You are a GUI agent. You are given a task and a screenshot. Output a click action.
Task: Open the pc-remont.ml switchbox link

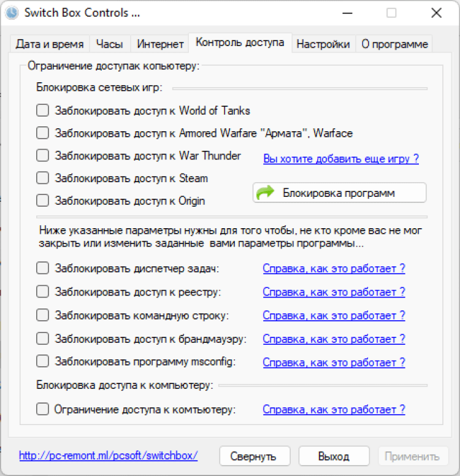109,456
